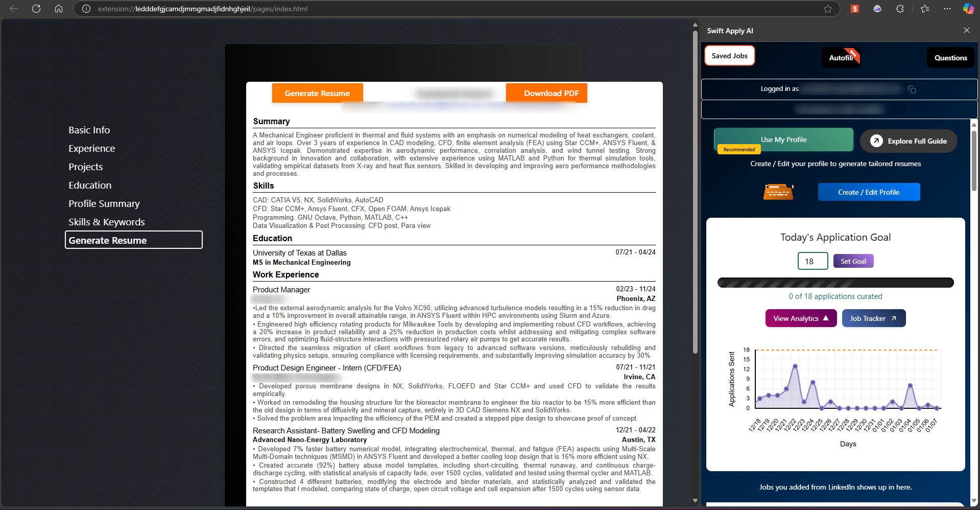The width and height of the screenshot is (980, 510).
Task: Bookmark this page with the star icon
Action: [828, 9]
